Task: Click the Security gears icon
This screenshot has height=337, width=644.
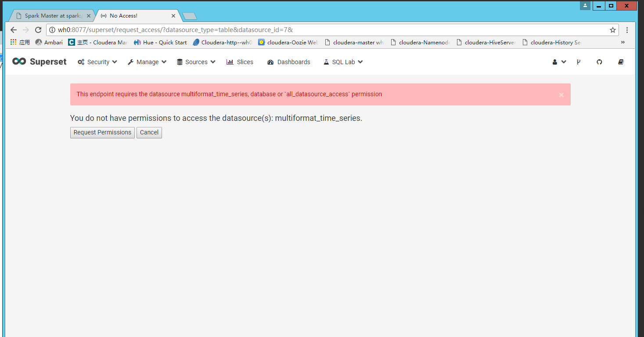Action: 81,62
